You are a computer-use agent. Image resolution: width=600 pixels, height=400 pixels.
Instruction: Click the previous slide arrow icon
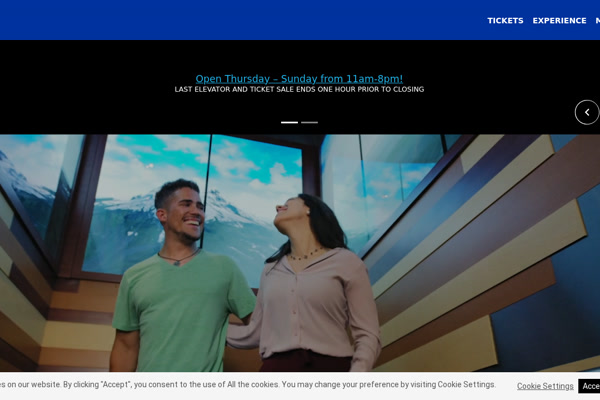[587, 112]
